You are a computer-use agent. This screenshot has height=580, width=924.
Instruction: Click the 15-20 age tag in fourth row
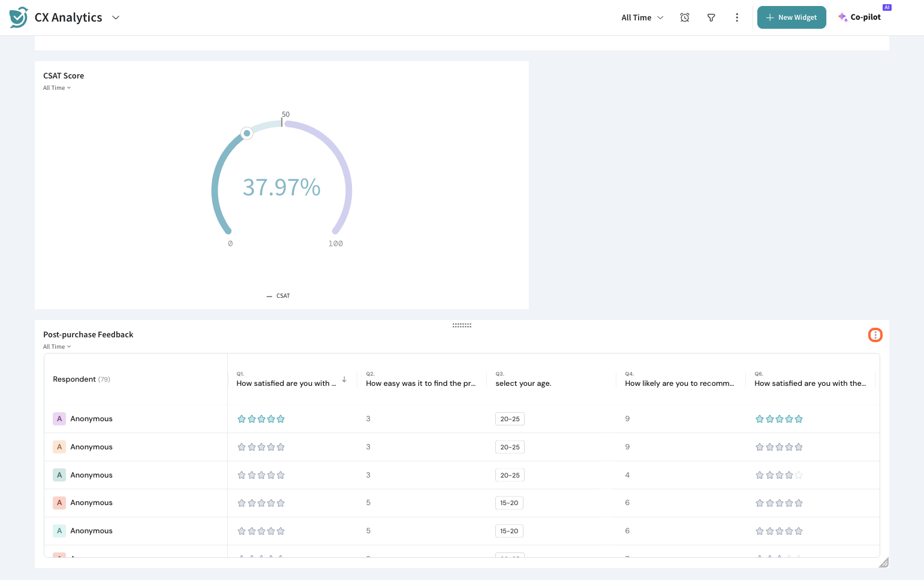click(x=509, y=503)
